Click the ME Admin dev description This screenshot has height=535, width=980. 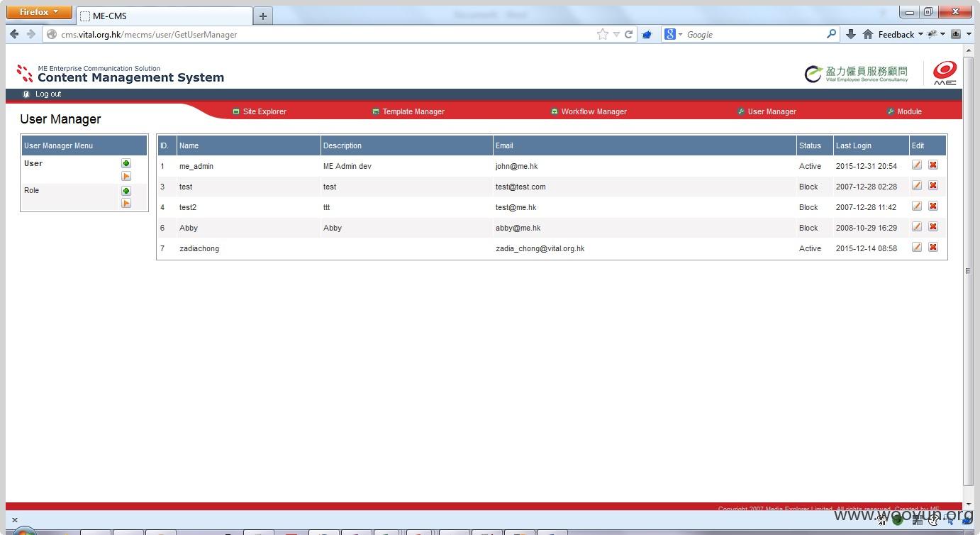coord(347,166)
